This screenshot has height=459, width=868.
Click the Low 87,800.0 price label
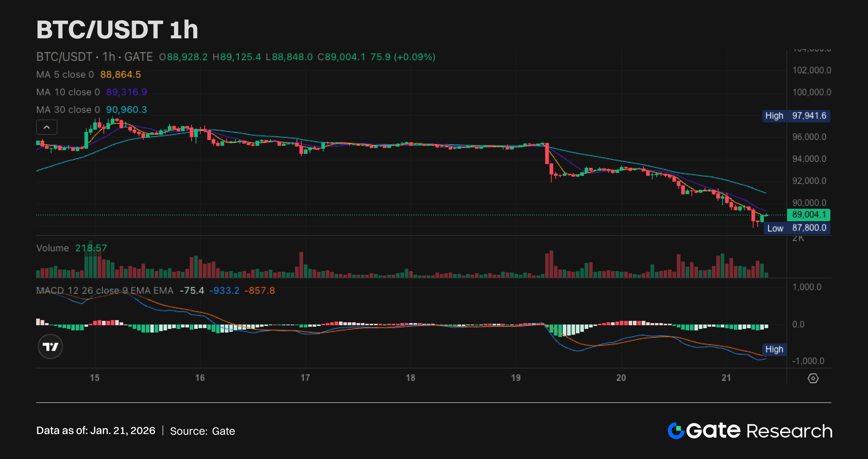click(797, 228)
